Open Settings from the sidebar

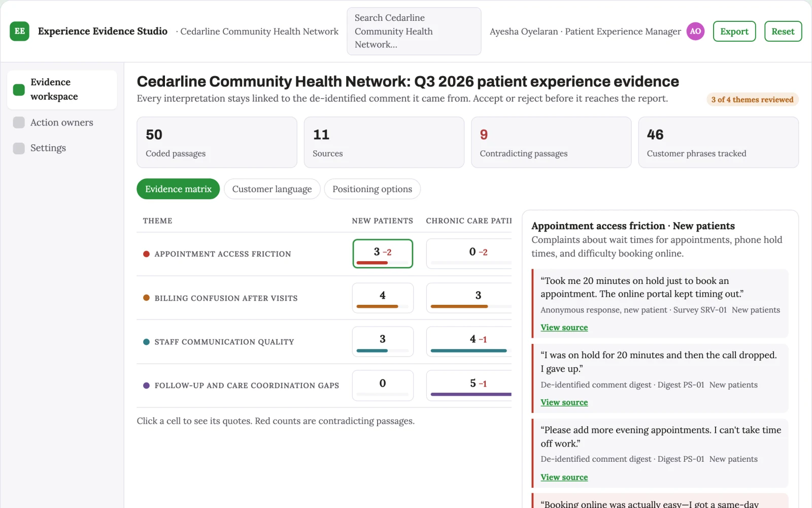[62, 148]
